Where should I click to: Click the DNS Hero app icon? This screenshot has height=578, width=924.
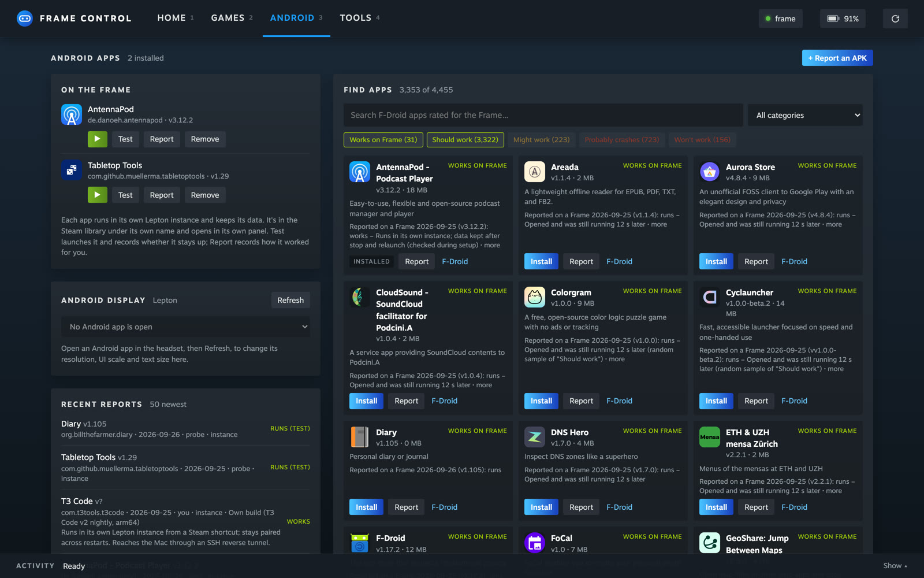(535, 437)
